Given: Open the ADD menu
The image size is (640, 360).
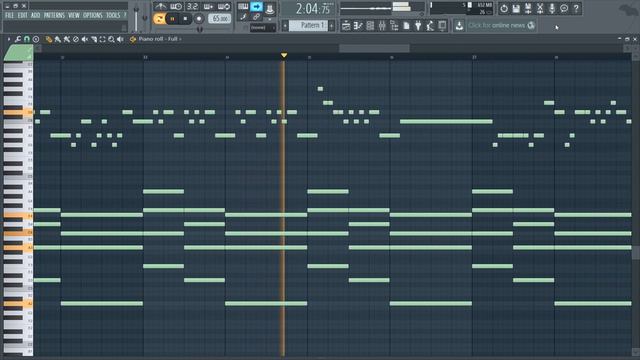Looking at the screenshot, I should click(x=36, y=16).
